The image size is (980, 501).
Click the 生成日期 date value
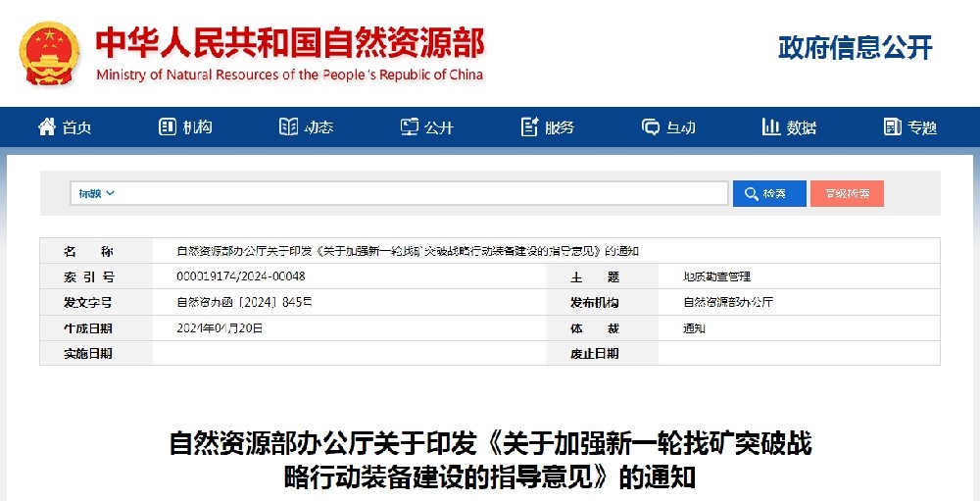pyautogui.click(x=220, y=327)
